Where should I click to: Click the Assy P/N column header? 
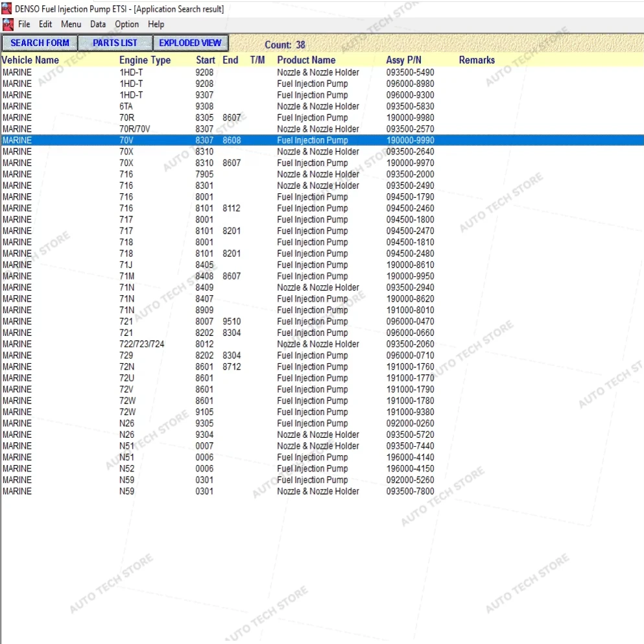click(404, 60)
